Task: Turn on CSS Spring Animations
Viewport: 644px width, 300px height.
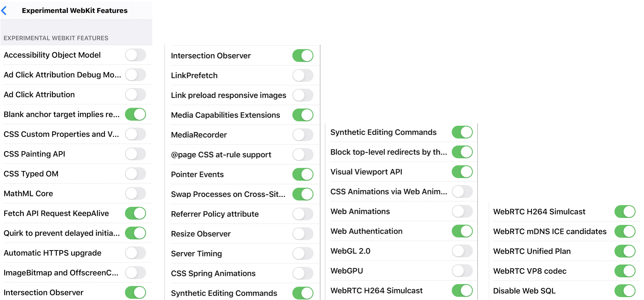Action: pos(303,273)
